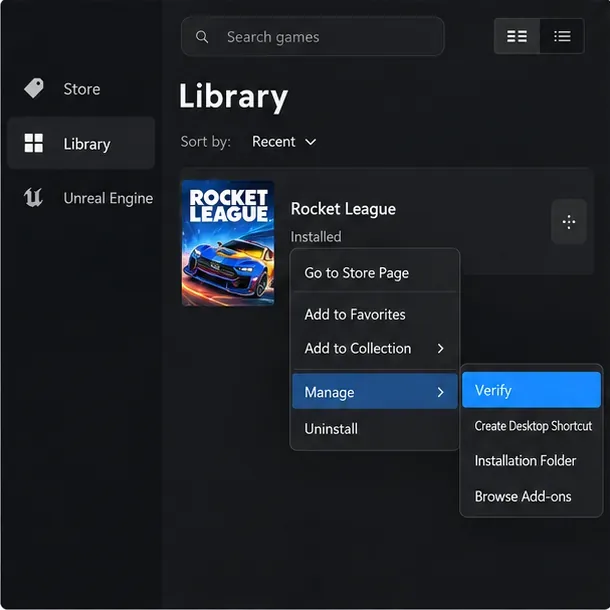Viewport: 610px width, 610px height.
Task: Open the Installation Folder option
Action: (x=531, y=461)
